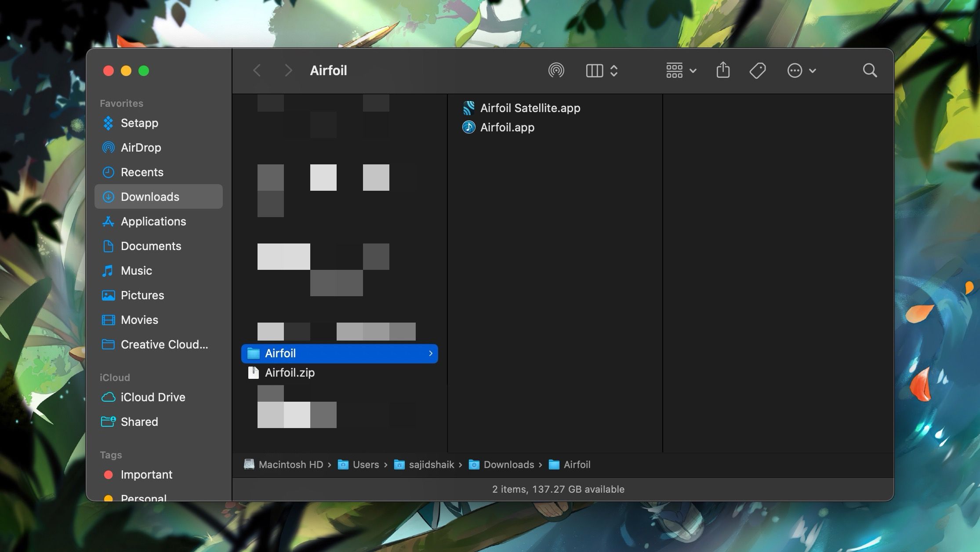Expand the selected Airfoil folder via its chevron
The image size is (980, 552).
(x=430, y=353)
